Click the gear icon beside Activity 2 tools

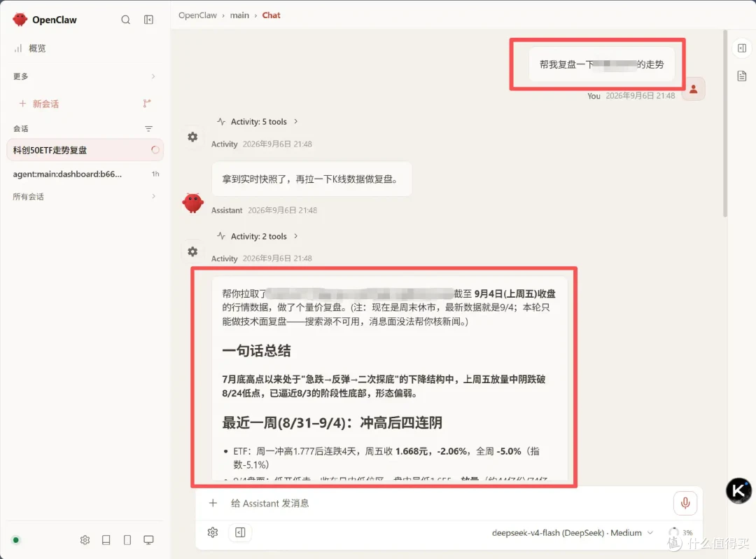click(x=193, y=251)
